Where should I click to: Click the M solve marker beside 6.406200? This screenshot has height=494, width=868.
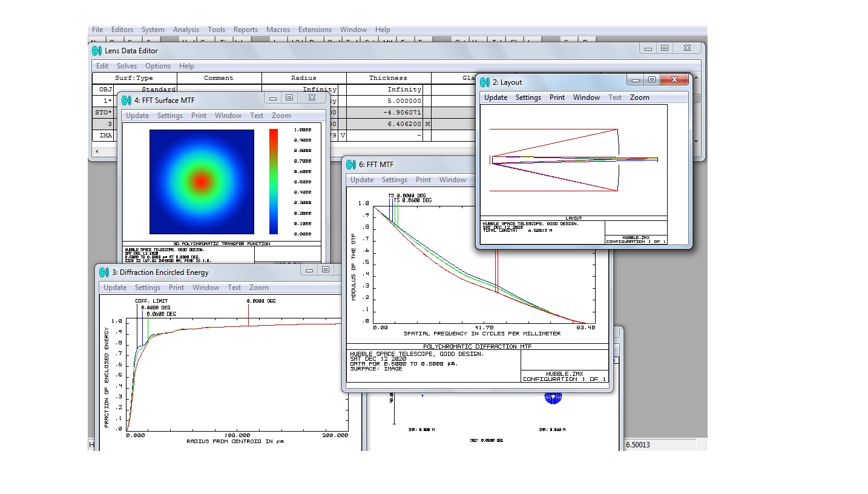pyautogui.click(x=427, y=124)
